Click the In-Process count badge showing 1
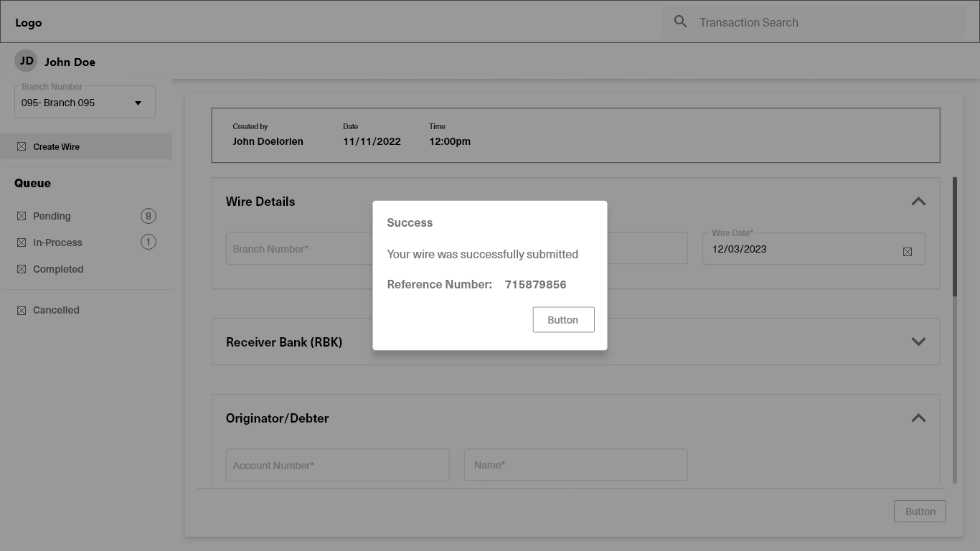 pyautogui.click(x=148, y=242)
